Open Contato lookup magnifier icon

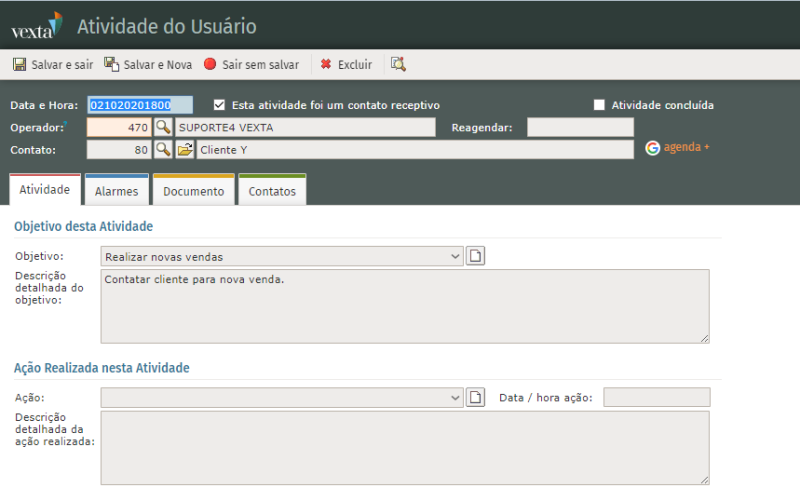coord(163,149)
